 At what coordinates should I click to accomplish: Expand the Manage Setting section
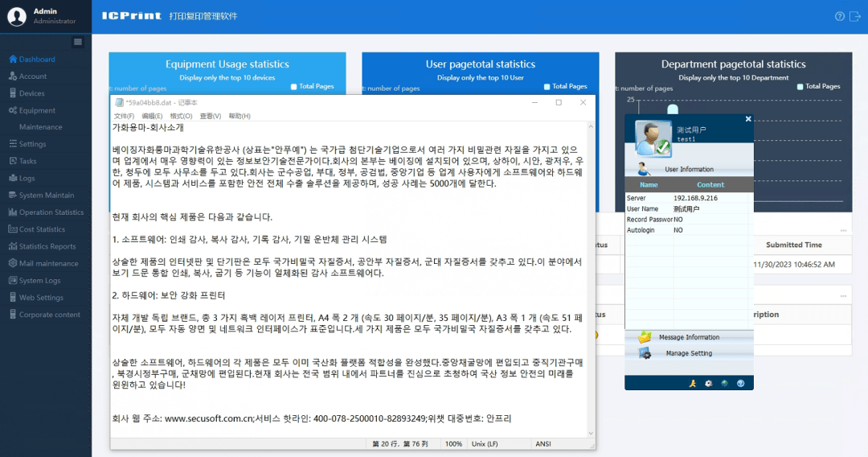689,353
